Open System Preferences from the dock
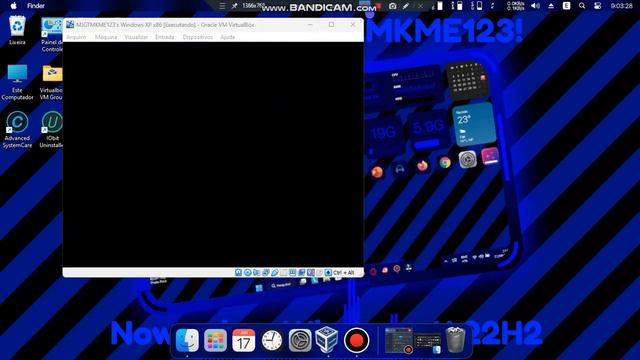Viewport: 640px width, 360px height. click(300, 340)
